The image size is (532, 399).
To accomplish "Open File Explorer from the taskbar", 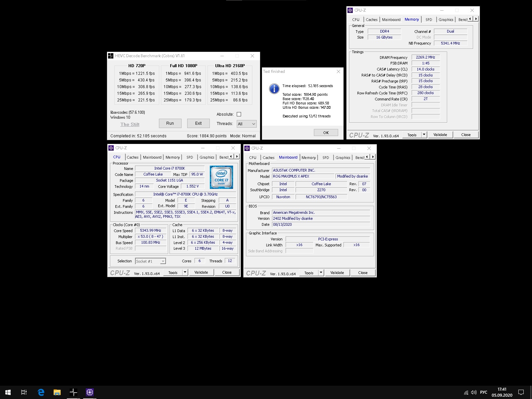I will click(57, 392).
